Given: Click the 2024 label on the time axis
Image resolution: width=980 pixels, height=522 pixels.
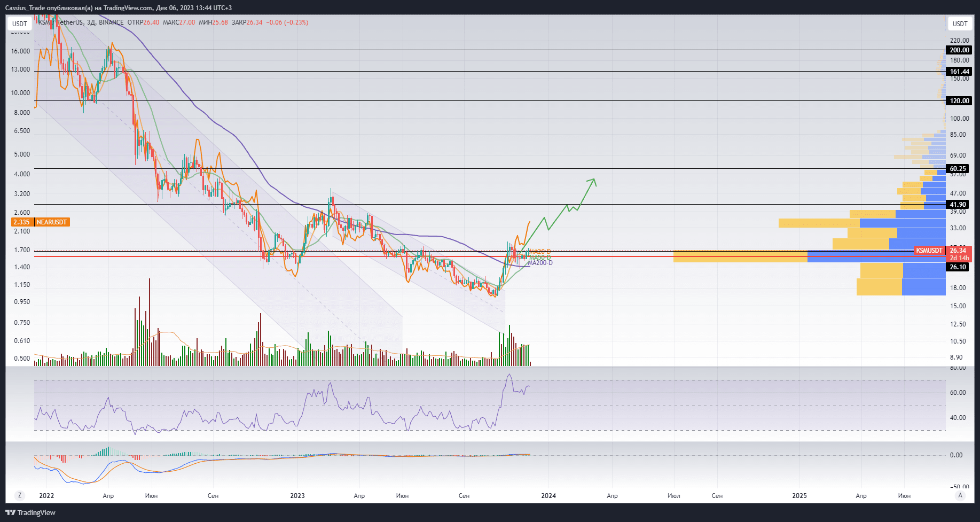Looking at the screenshot, I should (x=548, y=496).
